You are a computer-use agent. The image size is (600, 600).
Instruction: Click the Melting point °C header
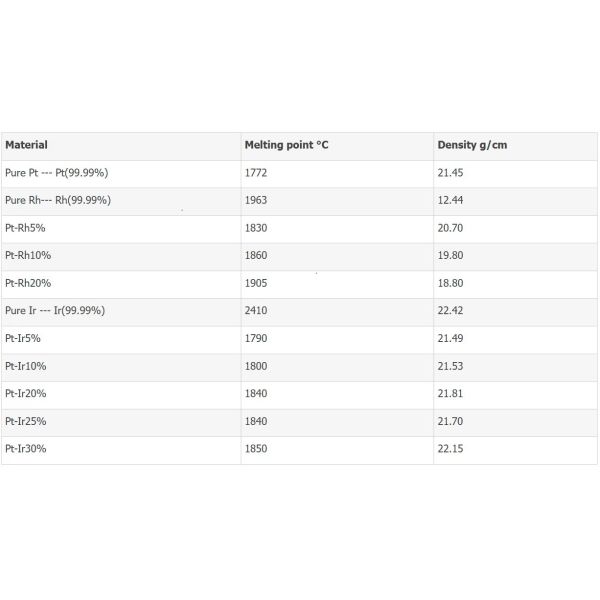[287, 146]
